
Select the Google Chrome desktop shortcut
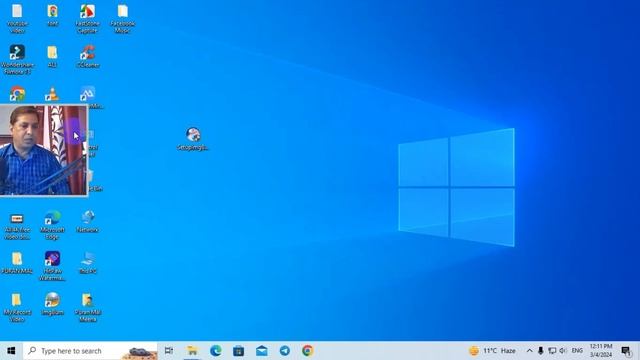(17, 94)
